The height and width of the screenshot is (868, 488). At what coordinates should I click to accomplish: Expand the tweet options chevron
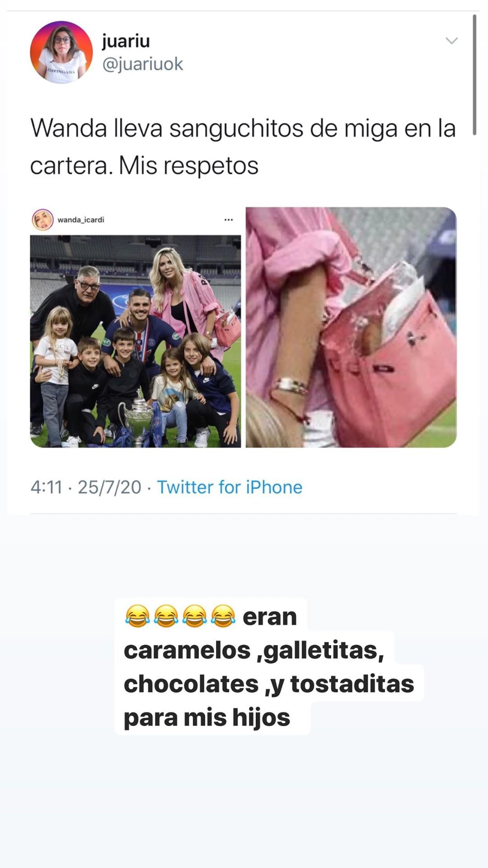pos(452,41)
